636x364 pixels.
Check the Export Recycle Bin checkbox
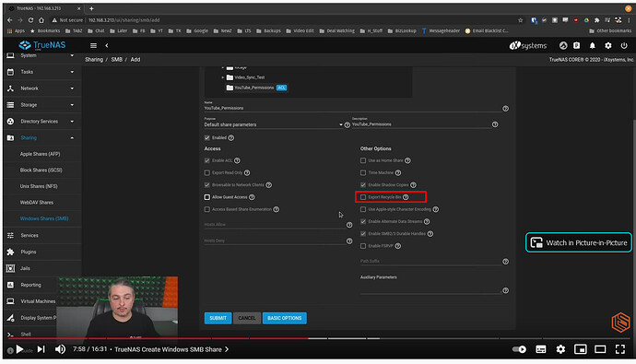[363, 197]
